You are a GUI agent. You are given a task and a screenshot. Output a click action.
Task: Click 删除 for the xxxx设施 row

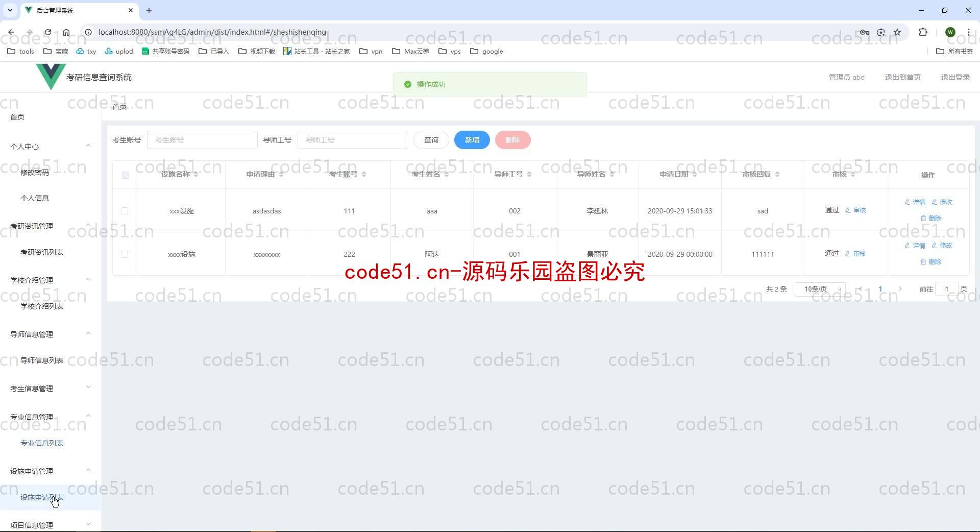point(931,262)
